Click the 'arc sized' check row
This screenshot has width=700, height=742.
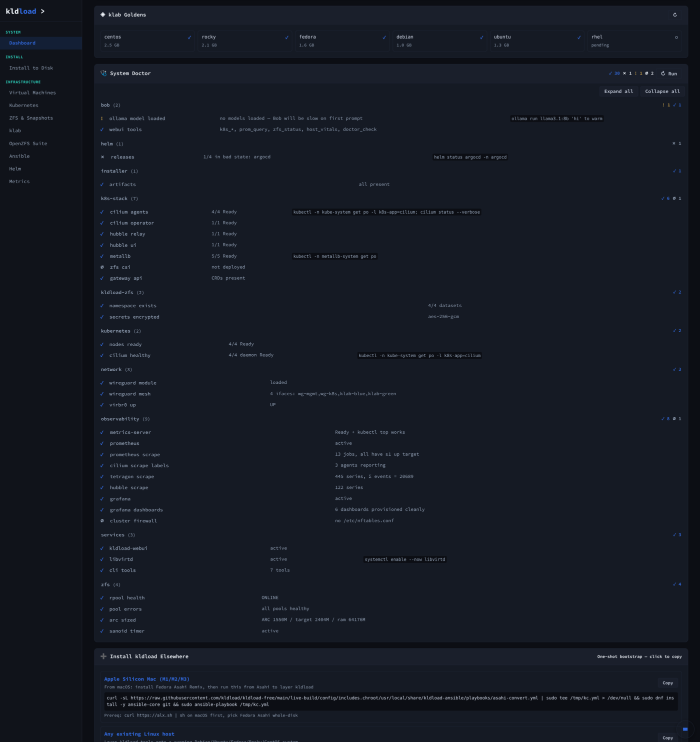coord(391,620)
